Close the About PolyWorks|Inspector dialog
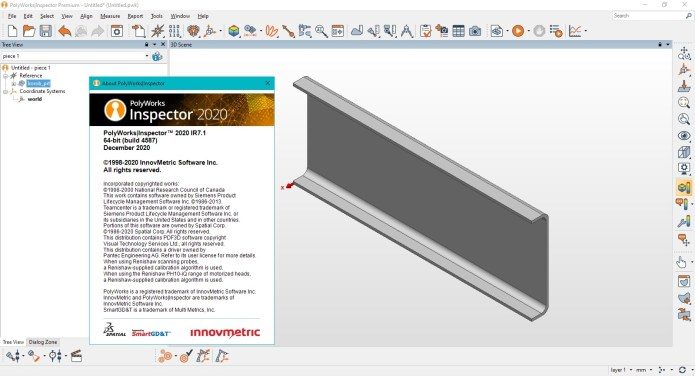 (x=268, y=83)
